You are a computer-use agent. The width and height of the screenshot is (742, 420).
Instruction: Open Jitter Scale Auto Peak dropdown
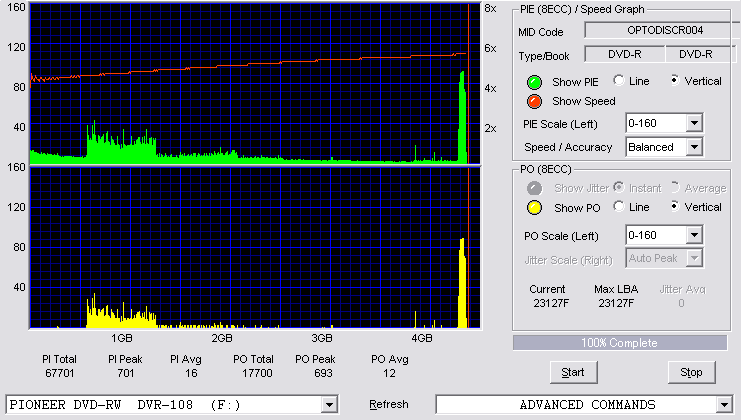pyautogui.click(x=694, y=258)
